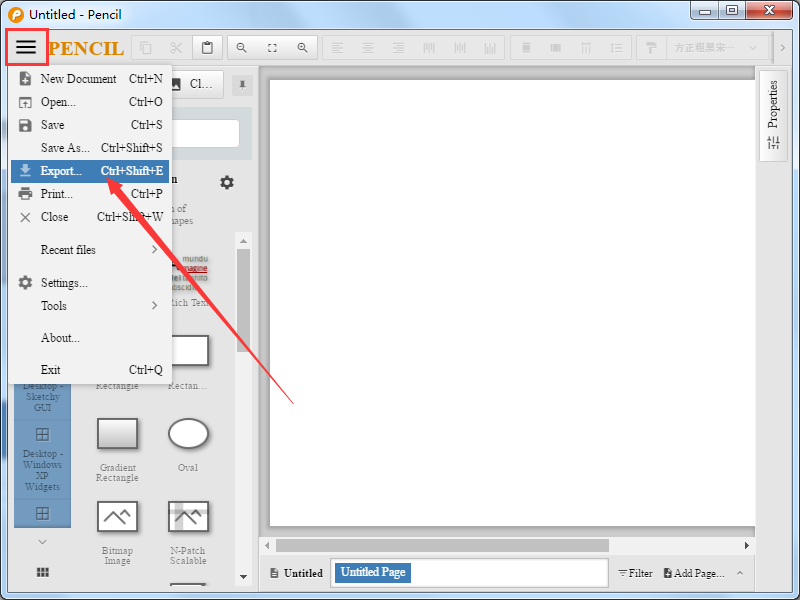Viewport: 800px width, 600px height.
Task: Click the shapes list down scroll arrow
Action: tap(243, 577)
